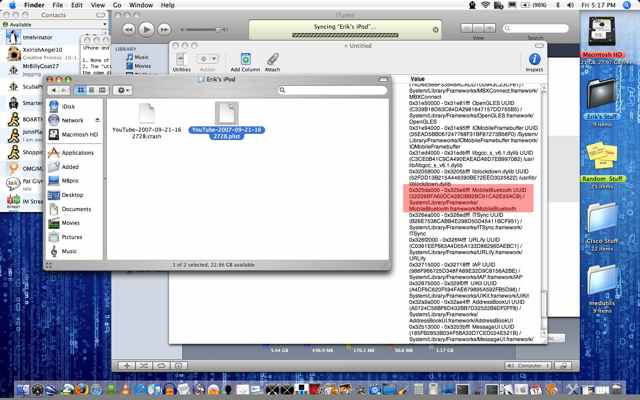Eject the Network item in the Finder sidebar

97,120
